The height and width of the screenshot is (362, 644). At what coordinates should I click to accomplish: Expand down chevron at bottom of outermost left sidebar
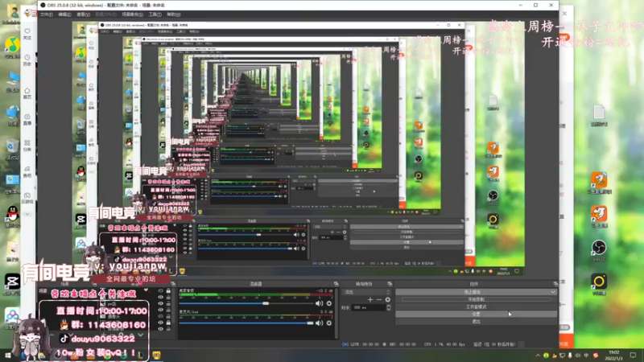[27, 214]
